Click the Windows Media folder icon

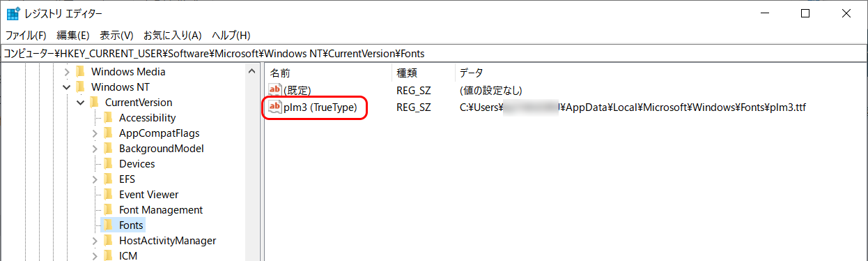80,71
